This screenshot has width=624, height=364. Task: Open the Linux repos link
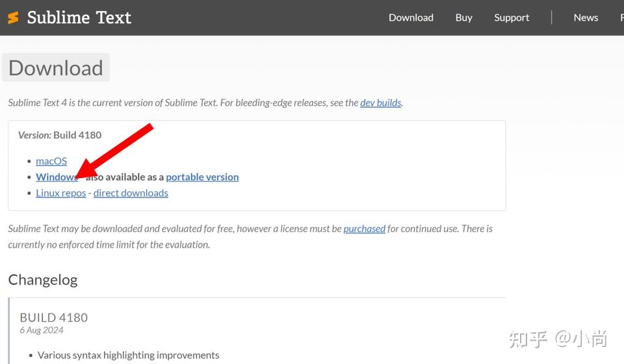60,193
